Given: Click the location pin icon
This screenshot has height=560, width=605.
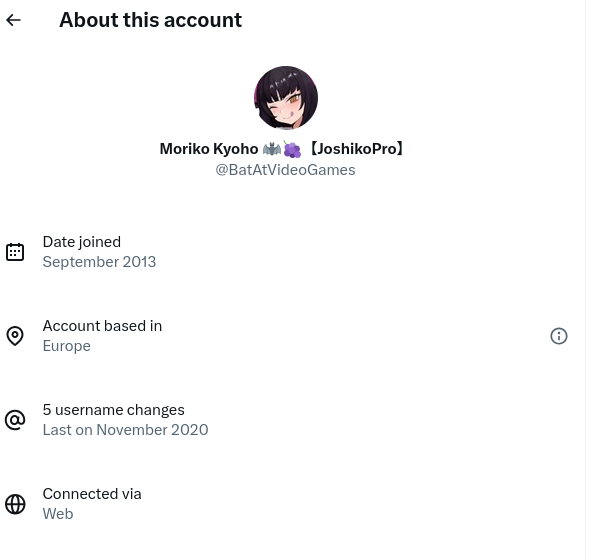Looking at the screenshot, I should [x=15, y=336].
